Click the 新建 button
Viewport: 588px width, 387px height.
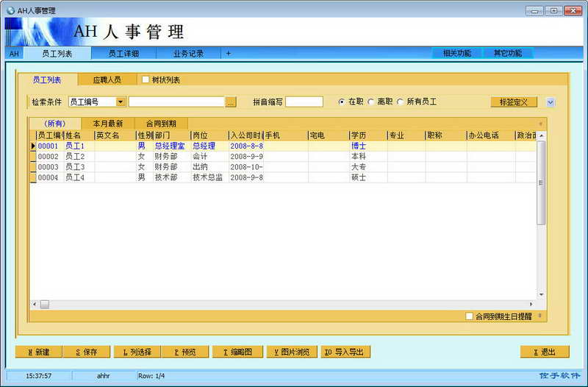tap(38, 352)
